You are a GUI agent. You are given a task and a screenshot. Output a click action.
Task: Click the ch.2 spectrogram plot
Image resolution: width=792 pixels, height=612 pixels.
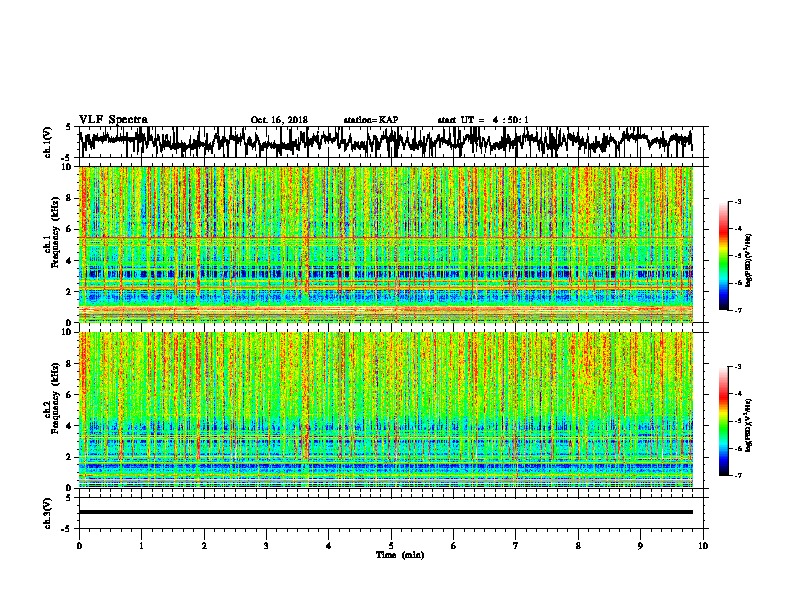point(386,410)
